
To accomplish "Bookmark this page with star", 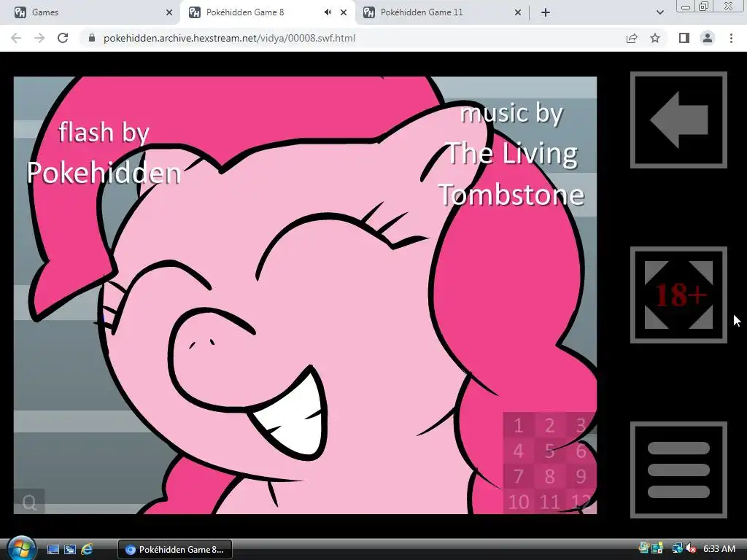I will [655, 38].
